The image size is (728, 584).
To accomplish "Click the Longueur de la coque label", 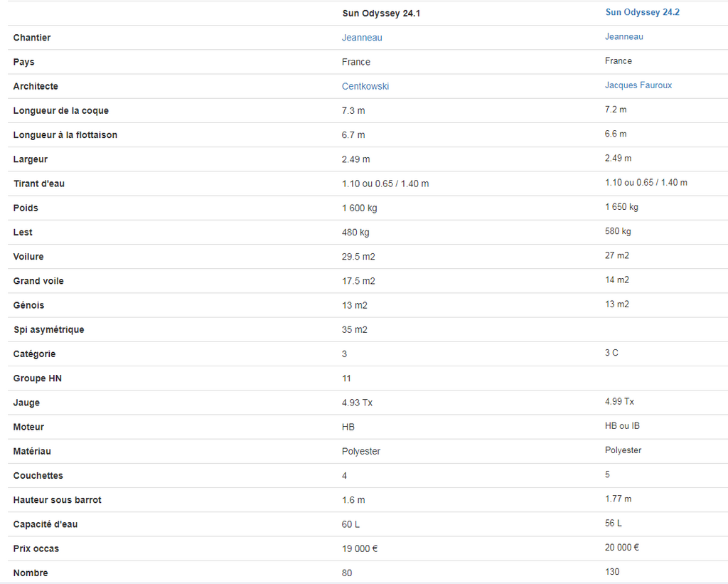I will point(61,110).
